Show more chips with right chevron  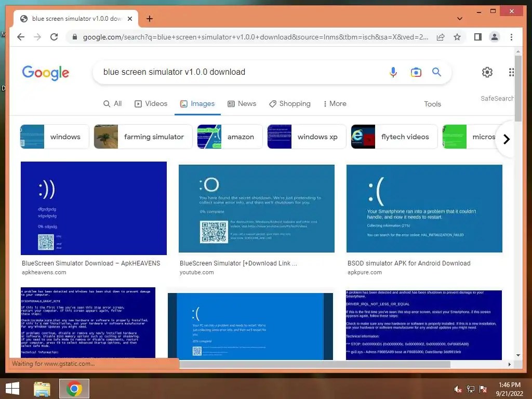(x=506, y=139)
